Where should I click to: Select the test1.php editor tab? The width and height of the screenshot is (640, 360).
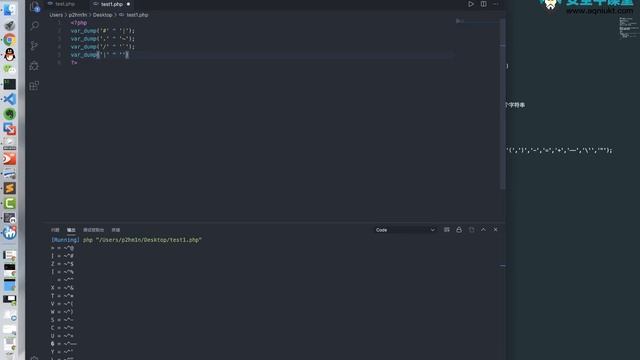111,4
